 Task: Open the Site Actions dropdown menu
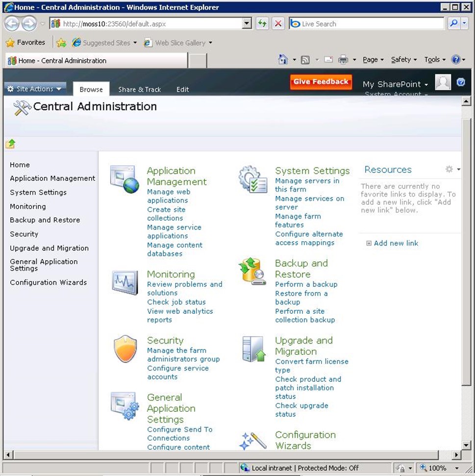(x=35, y=89)
